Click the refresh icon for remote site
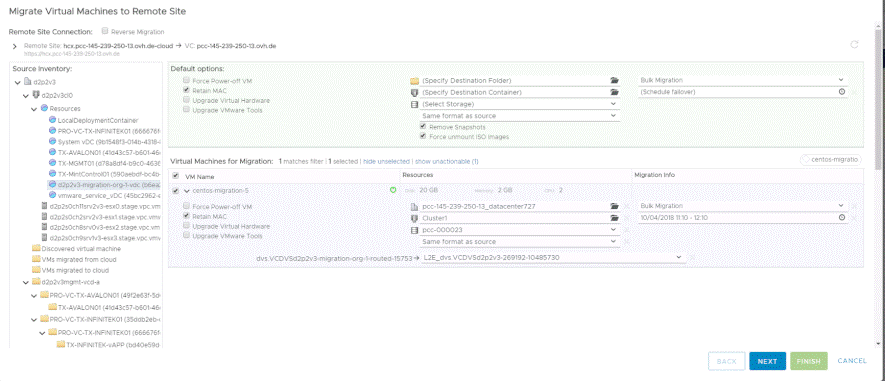Viewport: 885px width, 381px height. pyautogui.click(x=854, y=45)
